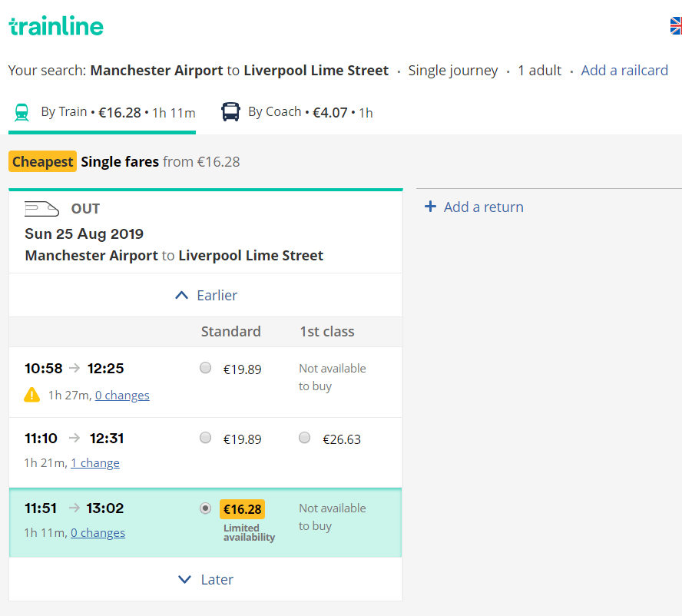Click the 1st class column header
The height and width of the screenshot is (616, 682).
tap(327, 332)
